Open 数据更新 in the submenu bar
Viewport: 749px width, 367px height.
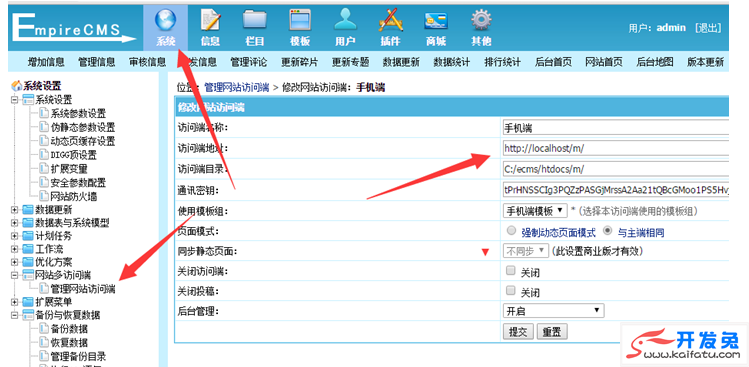pyautogui.click(x=401, y=62)
